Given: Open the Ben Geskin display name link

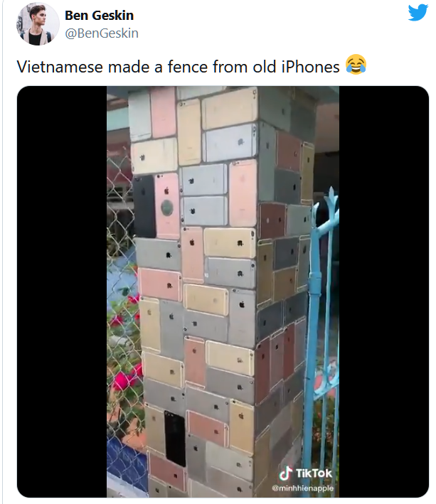Looking at the screenshot, I should [99, 16].
